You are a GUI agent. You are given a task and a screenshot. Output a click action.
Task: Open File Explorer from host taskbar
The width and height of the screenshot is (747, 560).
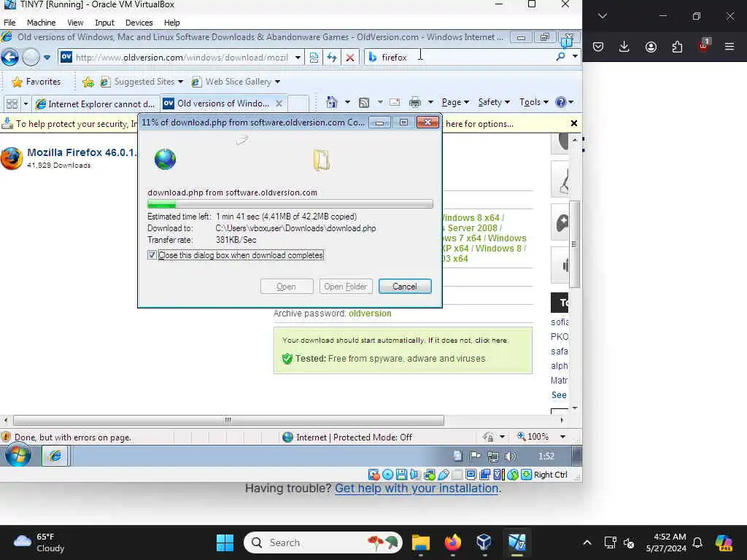tap(421, 542)
